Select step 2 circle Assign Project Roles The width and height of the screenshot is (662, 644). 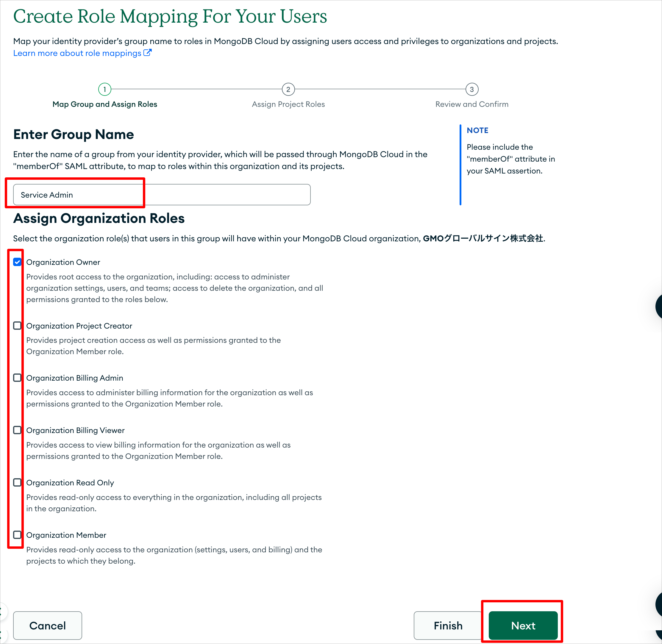click(288, 89)
